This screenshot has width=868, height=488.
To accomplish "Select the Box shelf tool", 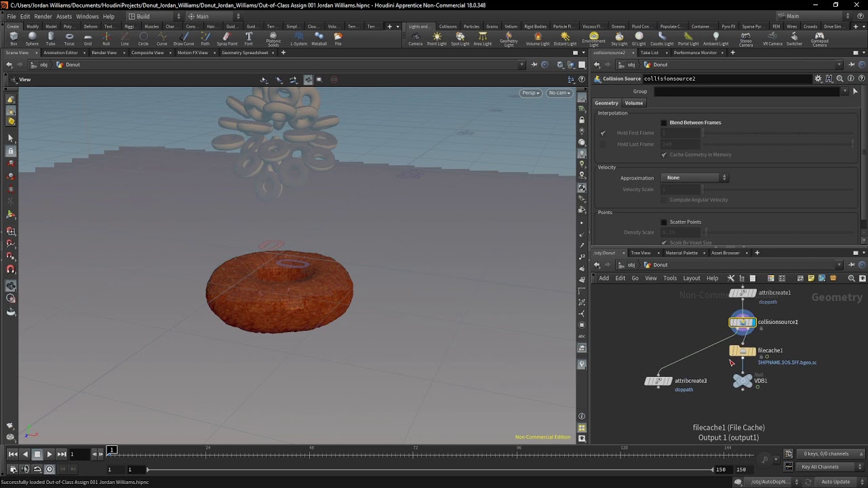I will [x=14, y=39].
